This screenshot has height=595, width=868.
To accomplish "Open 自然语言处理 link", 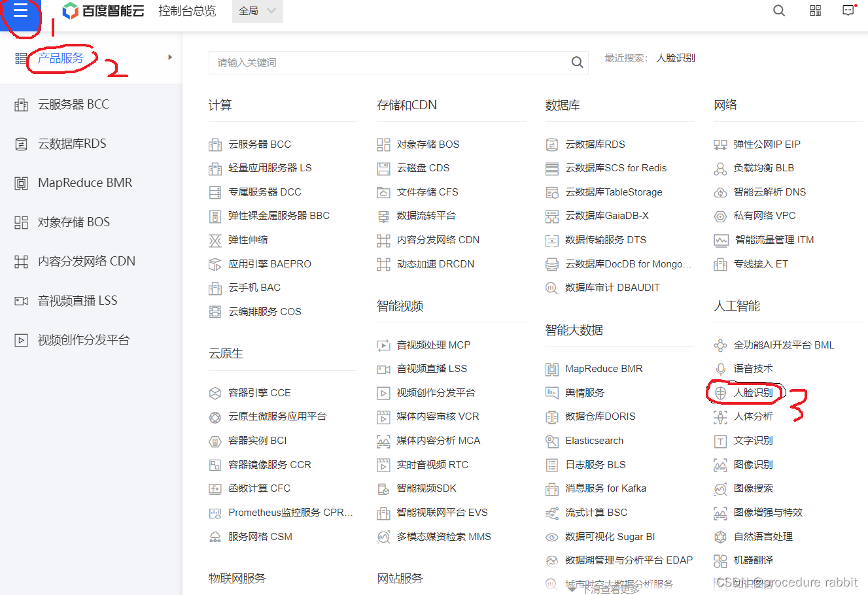I will pos(763,536).
